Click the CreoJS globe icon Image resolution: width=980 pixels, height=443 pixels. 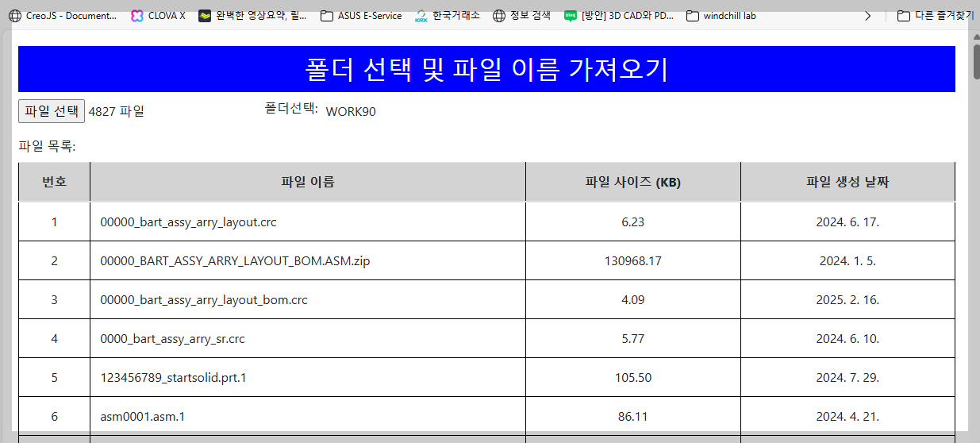(x=15, y=16)
